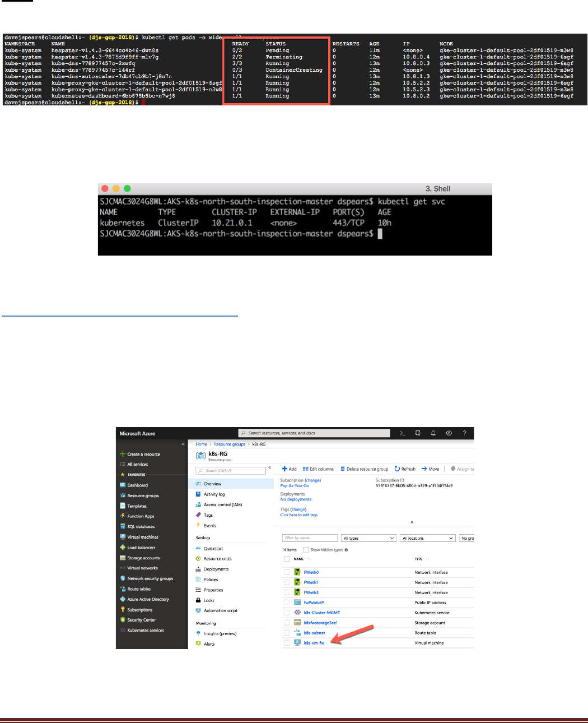Click 'No deployments' link

click(x=296, y=499)
